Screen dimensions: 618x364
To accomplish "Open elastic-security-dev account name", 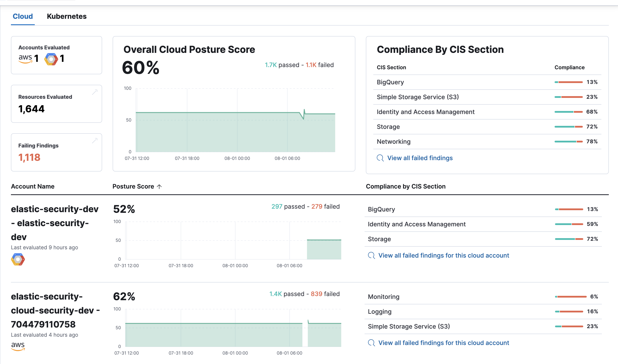I will (55, 223).
